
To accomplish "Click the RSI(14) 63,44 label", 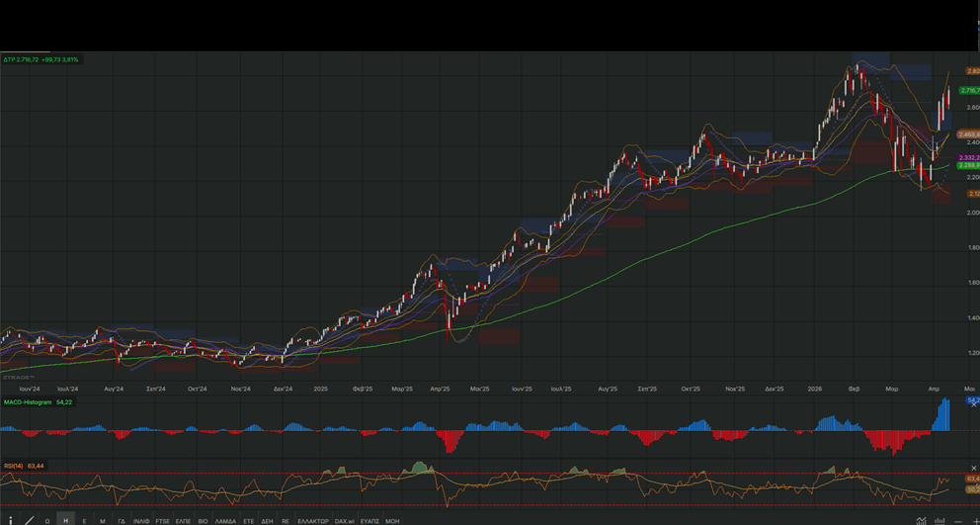I will click(x=23, y=466).
